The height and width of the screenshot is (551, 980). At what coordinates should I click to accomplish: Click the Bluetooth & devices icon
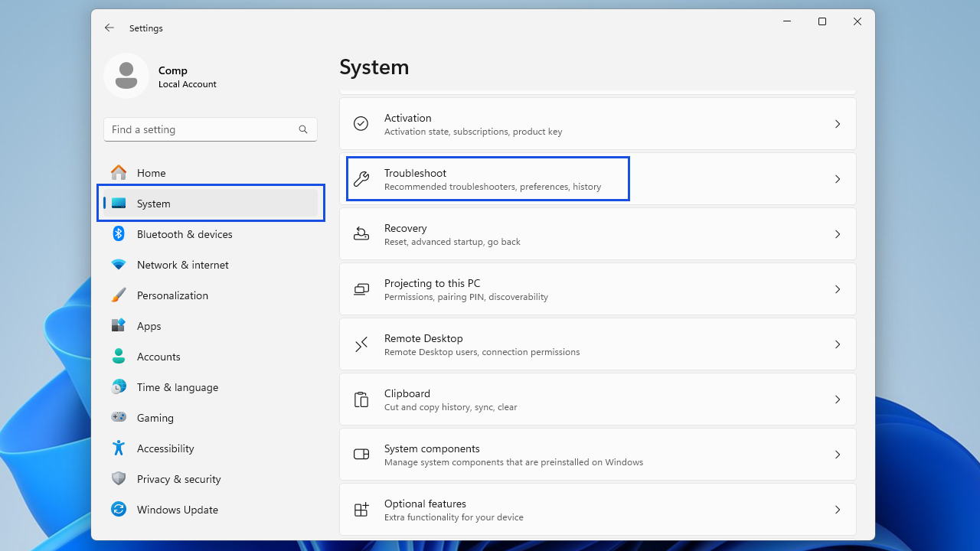coord(119,233)
